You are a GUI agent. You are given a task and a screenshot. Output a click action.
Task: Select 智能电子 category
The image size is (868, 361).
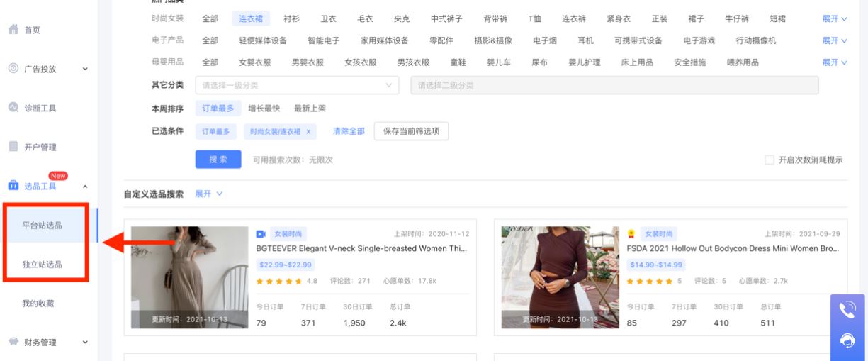(x=324, y=40)
